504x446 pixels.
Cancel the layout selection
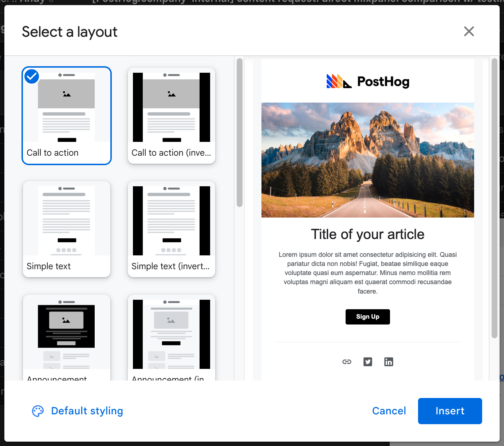[x=389, y=411]
